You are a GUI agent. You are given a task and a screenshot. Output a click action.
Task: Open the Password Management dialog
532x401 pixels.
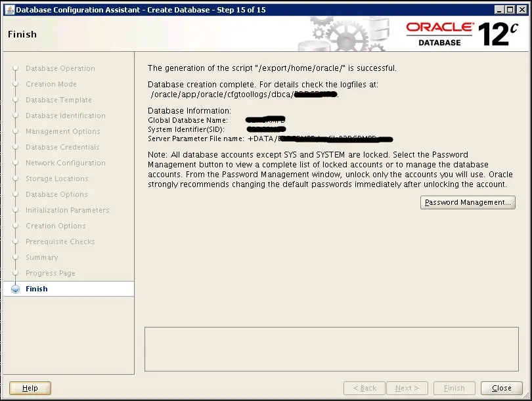point(468,202)
